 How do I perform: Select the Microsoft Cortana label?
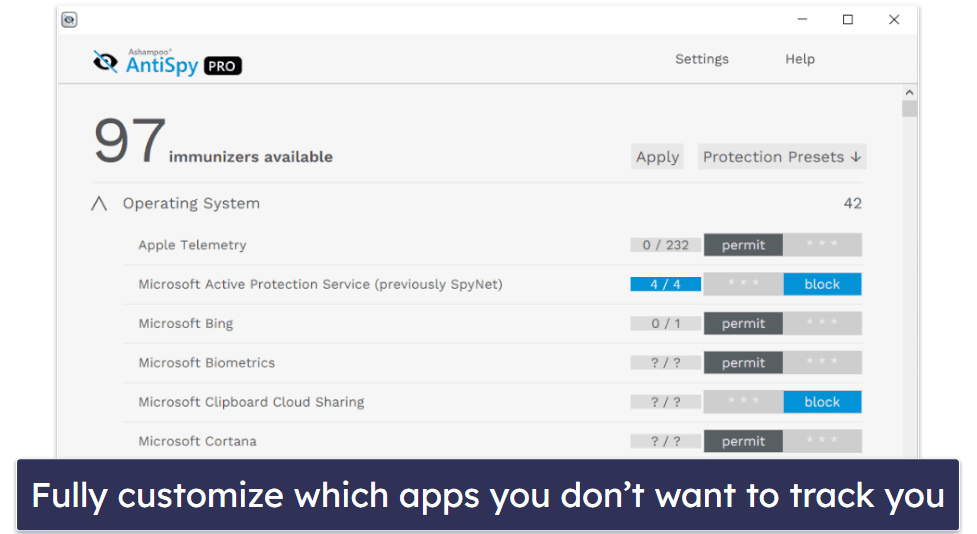197,441
